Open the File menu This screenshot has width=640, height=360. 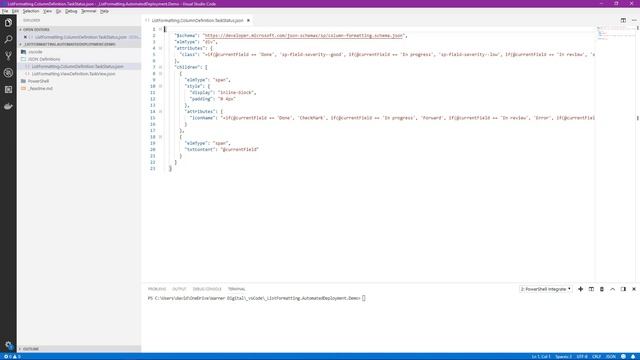pos(5,11)
